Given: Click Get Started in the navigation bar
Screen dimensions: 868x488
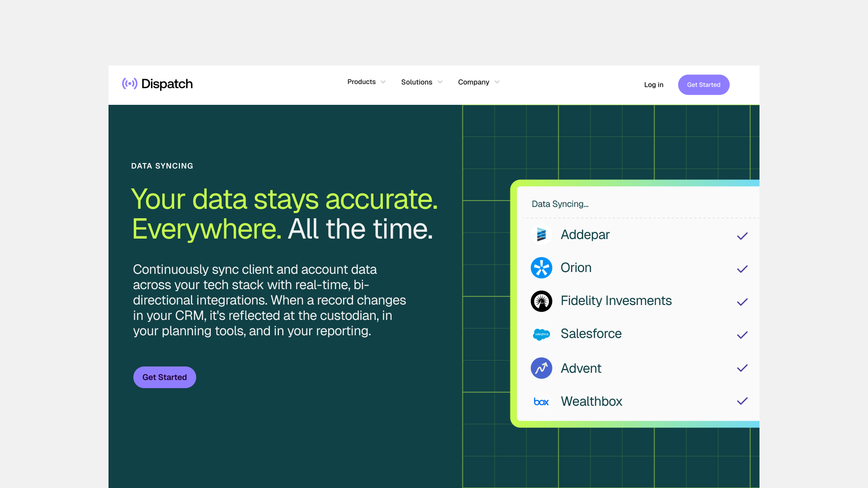Looking at the screenshot, I should coord(703,84).
